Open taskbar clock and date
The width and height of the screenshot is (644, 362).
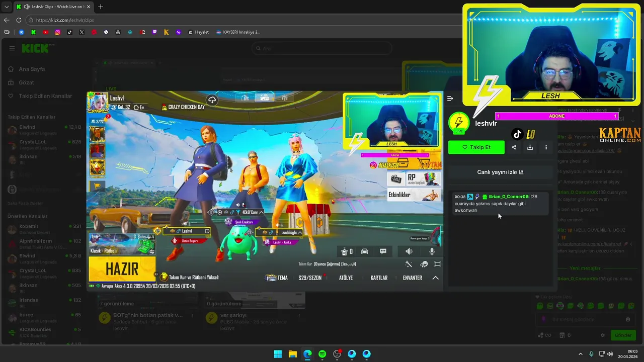coord(628,354)
